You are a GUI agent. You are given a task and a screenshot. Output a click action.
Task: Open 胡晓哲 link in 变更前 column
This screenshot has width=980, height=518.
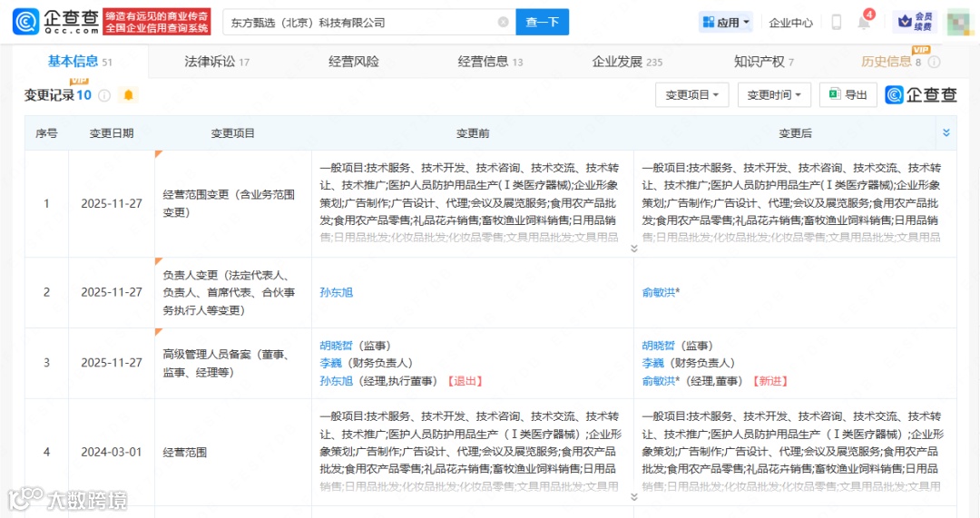pyautogui.click(x=337, y=346)
